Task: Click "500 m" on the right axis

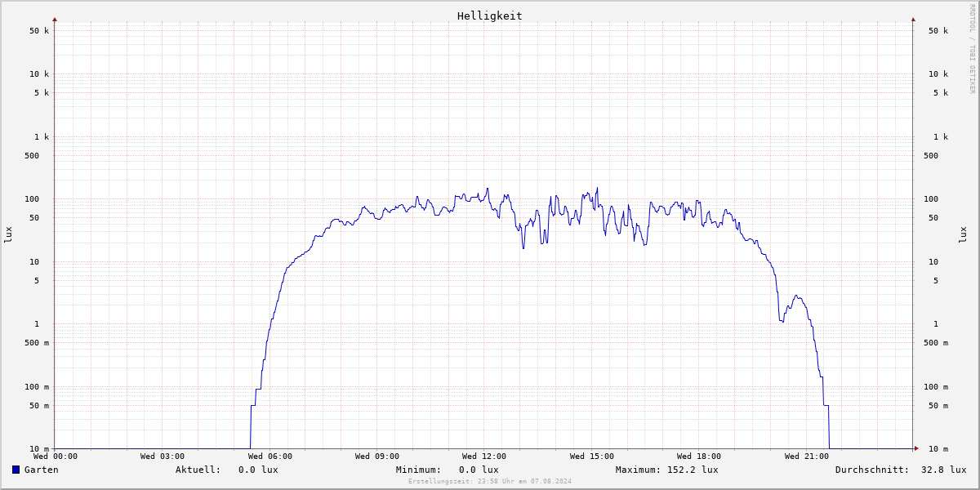Action: click(x=936, y=343)
